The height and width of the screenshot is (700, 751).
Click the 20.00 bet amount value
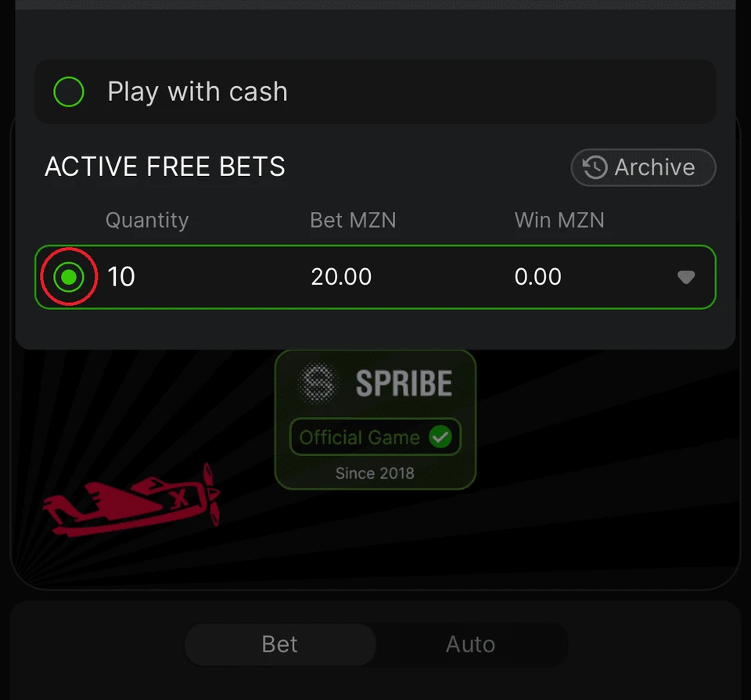tap(341, 277)
